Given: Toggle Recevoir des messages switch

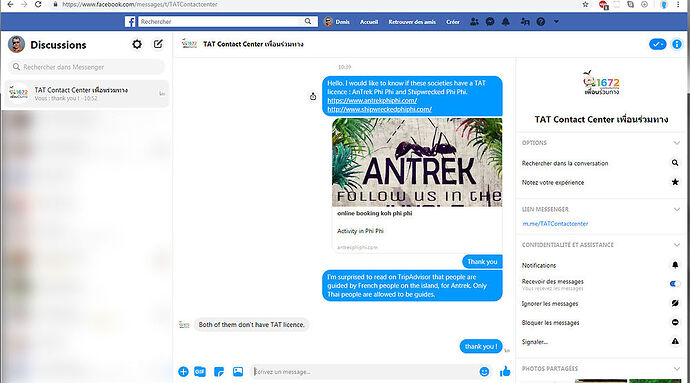Looking at the screenshot, I should (675, 284).
